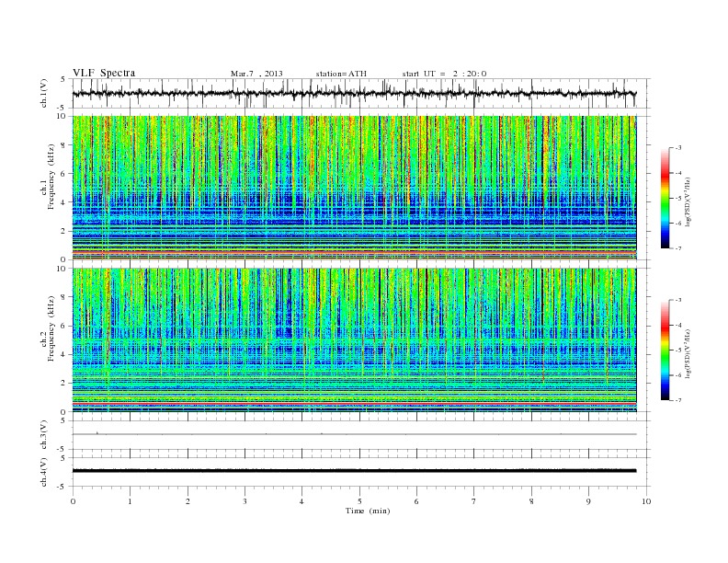Click the "-5" label on the upper colorbar

[678, 199]
